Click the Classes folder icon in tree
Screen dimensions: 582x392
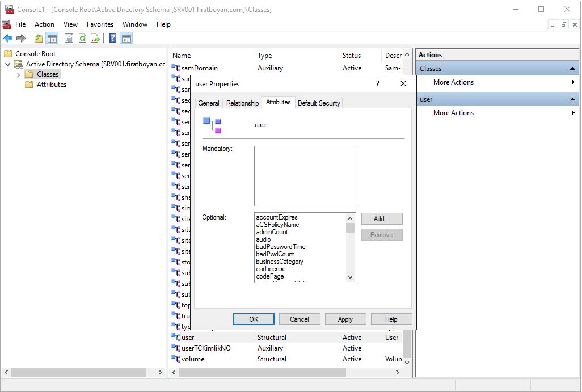29,74
